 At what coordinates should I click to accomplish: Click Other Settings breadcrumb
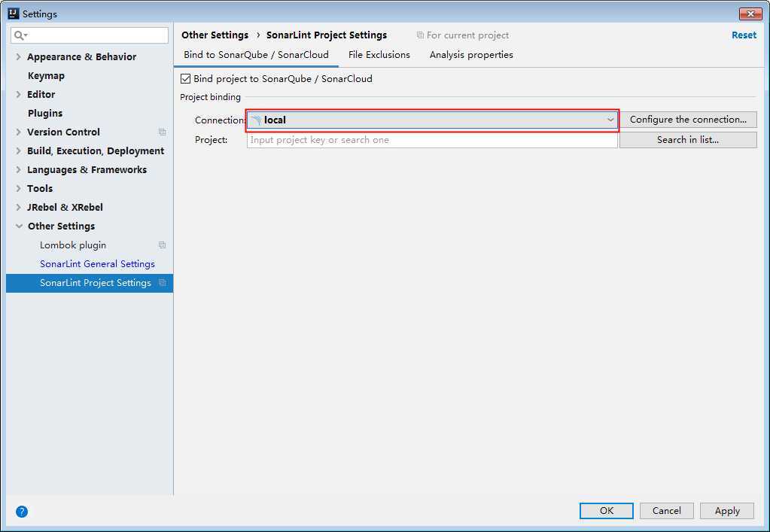(215, 35)
